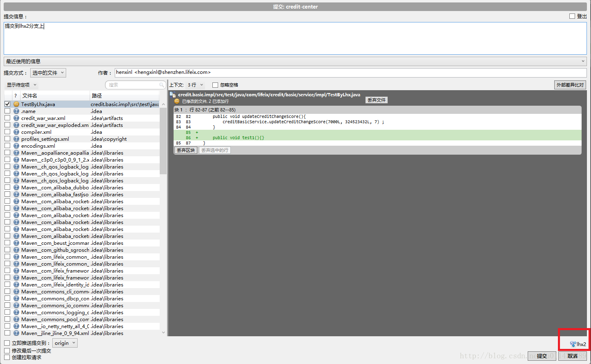Screen dimensions: 591x364
Task: Click the 取消 cancel button
Action: tap(573, 356)
